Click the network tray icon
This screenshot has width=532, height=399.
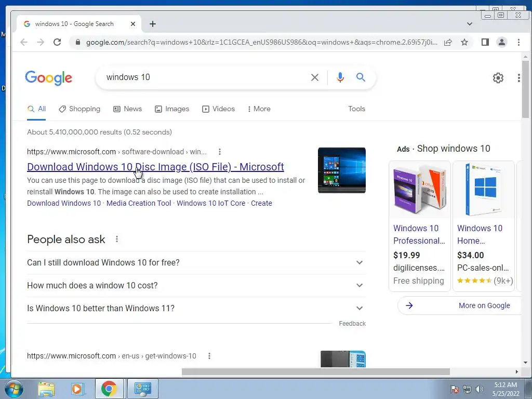pos(467,389)
